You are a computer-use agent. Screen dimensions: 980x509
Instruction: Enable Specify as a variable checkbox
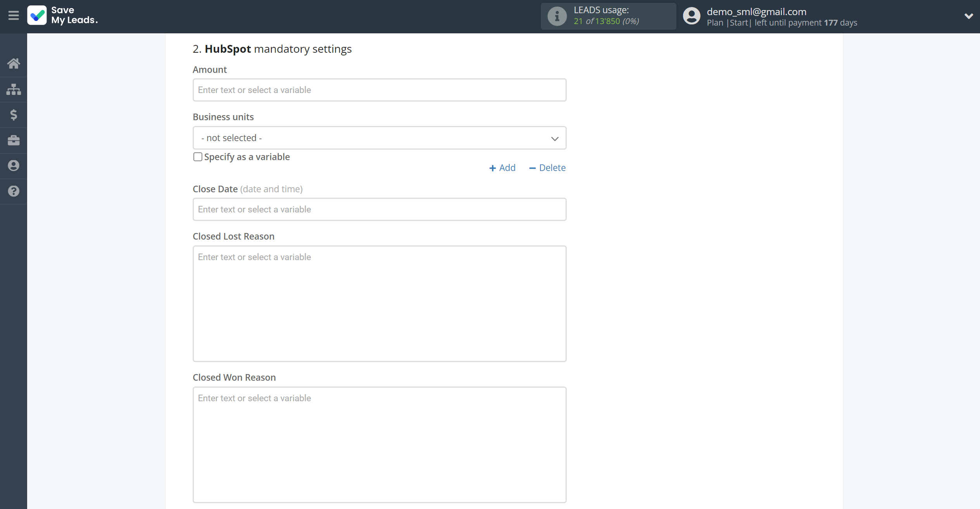198,157
